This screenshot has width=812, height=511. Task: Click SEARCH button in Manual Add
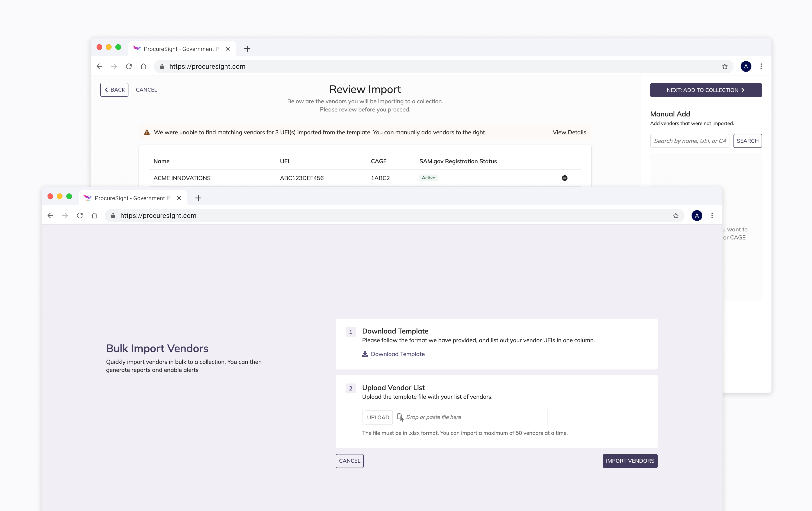click(x=747, y=141)
